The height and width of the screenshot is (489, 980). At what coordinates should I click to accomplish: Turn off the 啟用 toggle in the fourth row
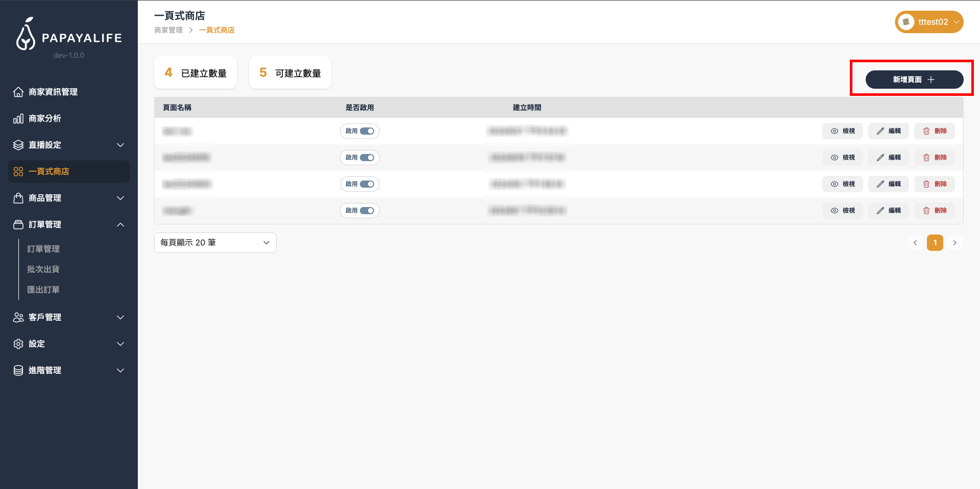[x=367, y=211]
